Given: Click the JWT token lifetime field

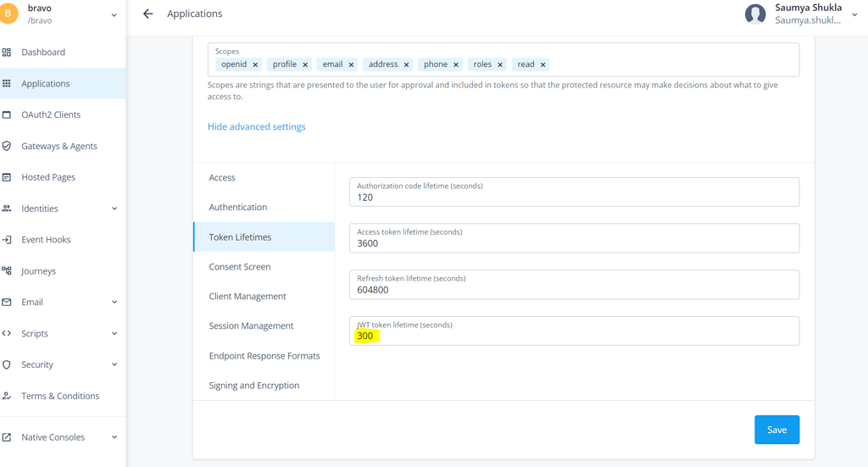Looking at the screenshot, I should point(574,336).
